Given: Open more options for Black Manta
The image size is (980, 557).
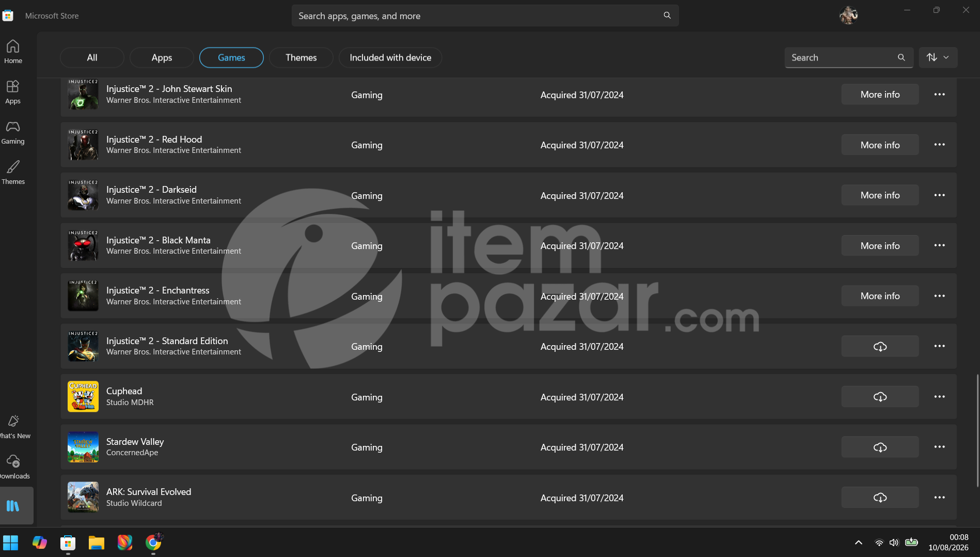Looking at the screenshot, I should (939, 245).
